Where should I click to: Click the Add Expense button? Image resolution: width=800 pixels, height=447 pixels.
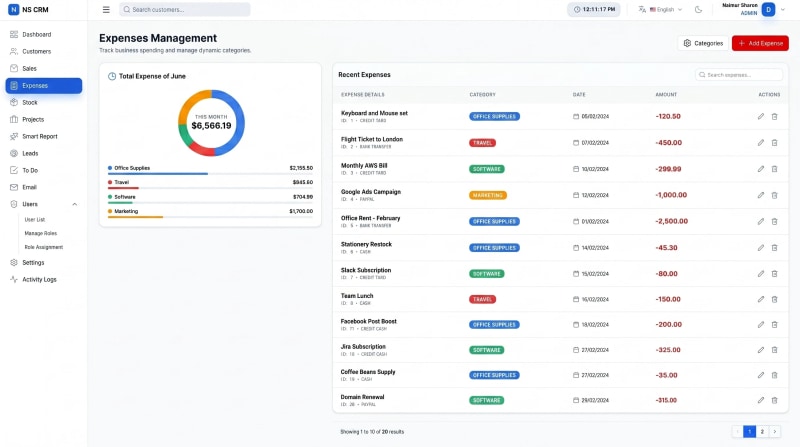point(760,43)
